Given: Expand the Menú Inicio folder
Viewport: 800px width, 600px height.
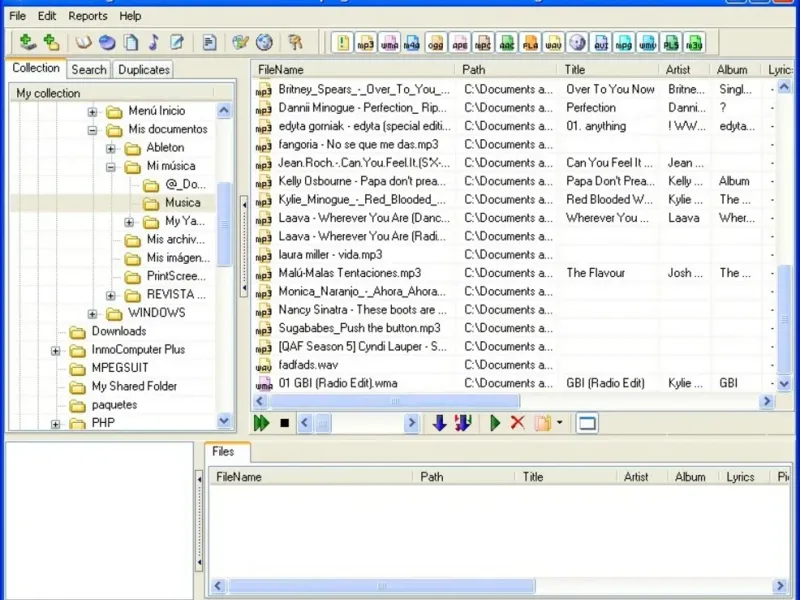Looking at the screenshot, I should tap(92, 111).
